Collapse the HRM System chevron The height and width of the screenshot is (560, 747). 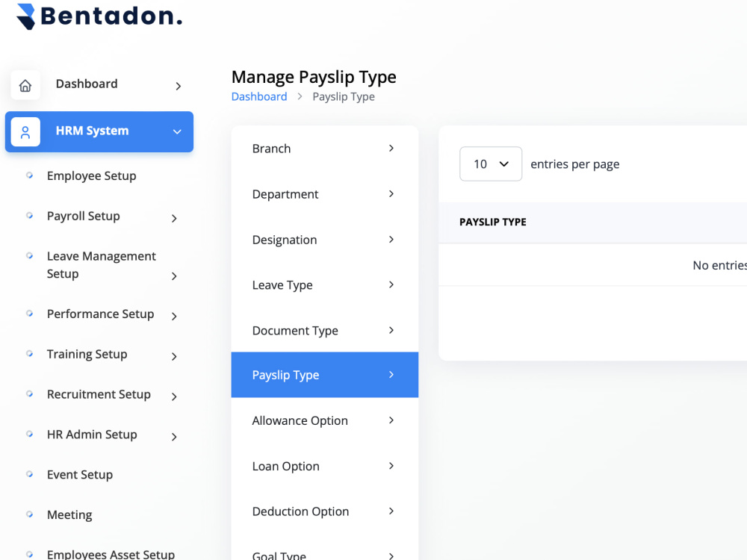(x=177, y=132)
